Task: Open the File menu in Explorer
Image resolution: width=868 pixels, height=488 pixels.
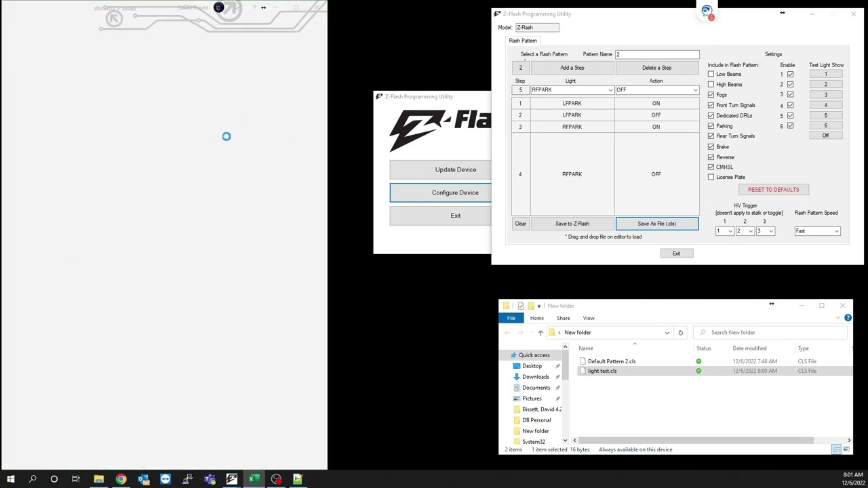Action: coord(511,318)
